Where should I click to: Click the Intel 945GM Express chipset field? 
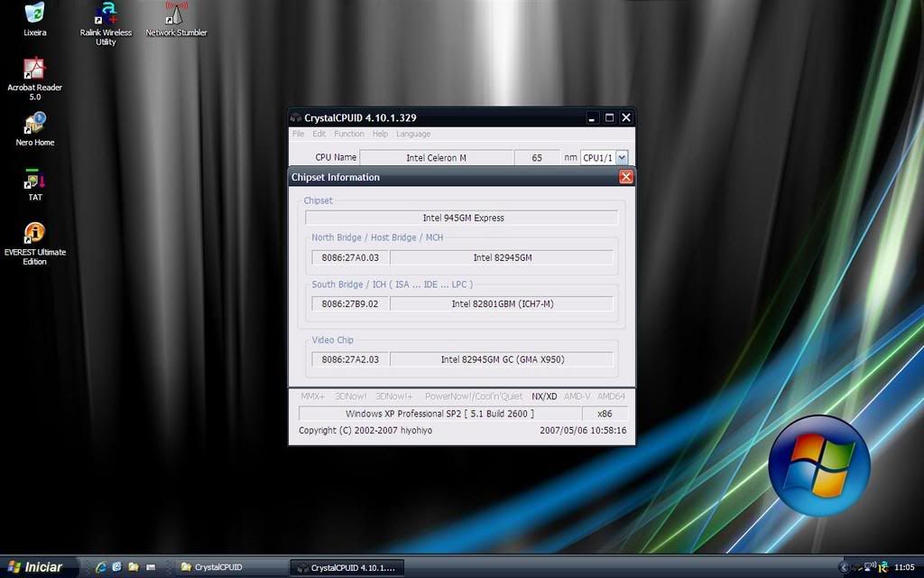click(x=462, y=218)
